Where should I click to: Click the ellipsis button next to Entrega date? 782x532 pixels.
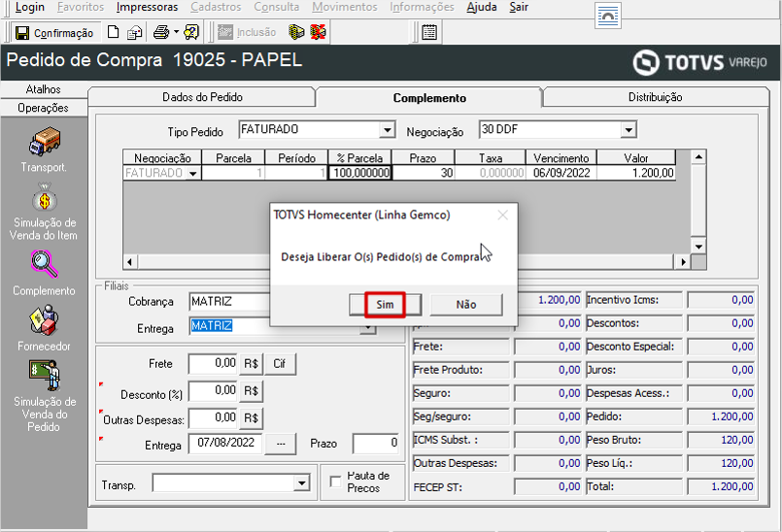coord(281,444)
